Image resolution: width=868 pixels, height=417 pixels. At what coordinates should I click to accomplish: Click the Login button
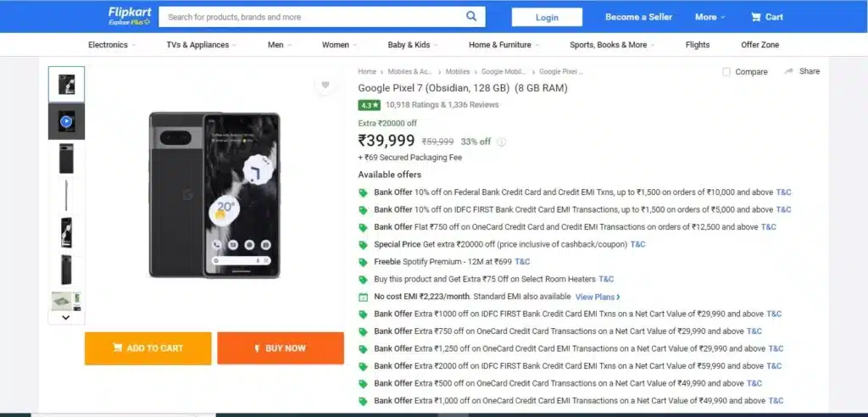click(547, 17)
